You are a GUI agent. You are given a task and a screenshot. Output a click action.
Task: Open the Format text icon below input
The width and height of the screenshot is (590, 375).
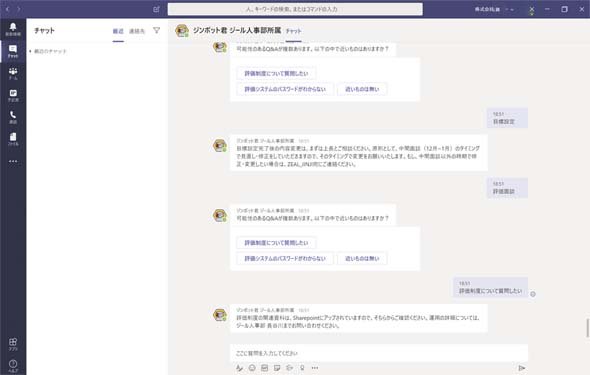coord(239,368)
